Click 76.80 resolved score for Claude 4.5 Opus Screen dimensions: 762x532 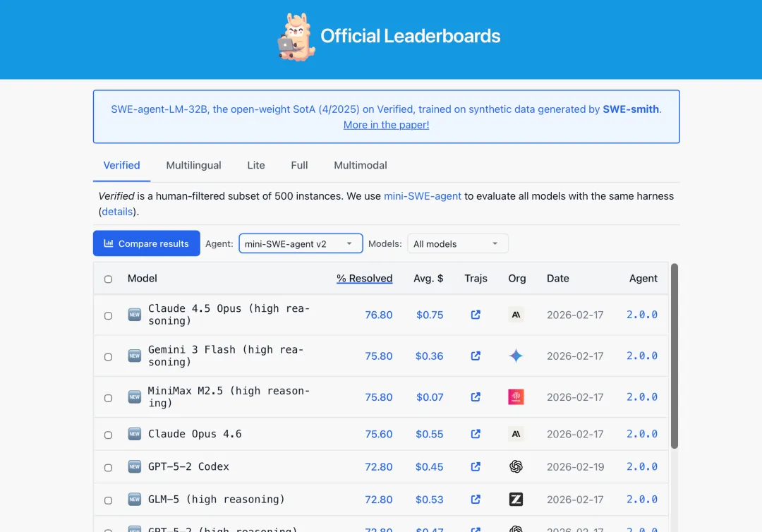point(379,315)
